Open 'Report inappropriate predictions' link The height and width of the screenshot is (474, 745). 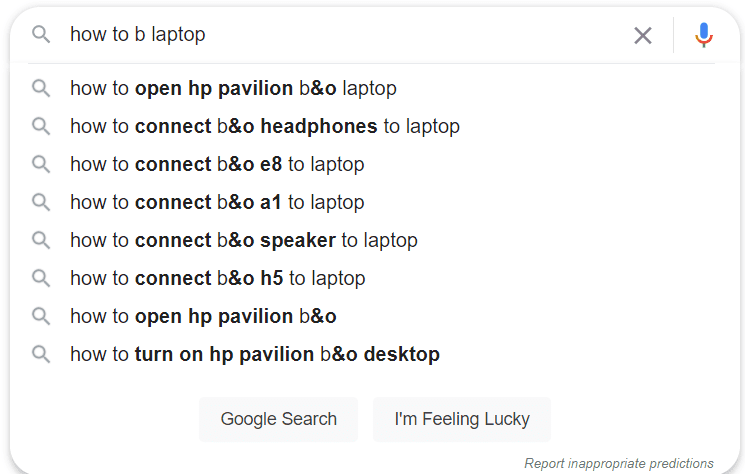tap(619, 463)
